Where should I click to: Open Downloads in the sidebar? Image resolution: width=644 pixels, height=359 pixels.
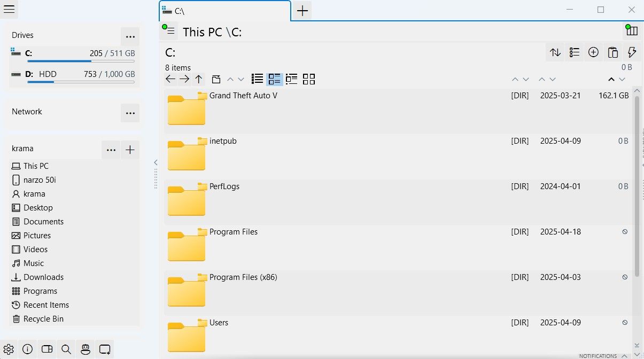click(x=43, y=277)
